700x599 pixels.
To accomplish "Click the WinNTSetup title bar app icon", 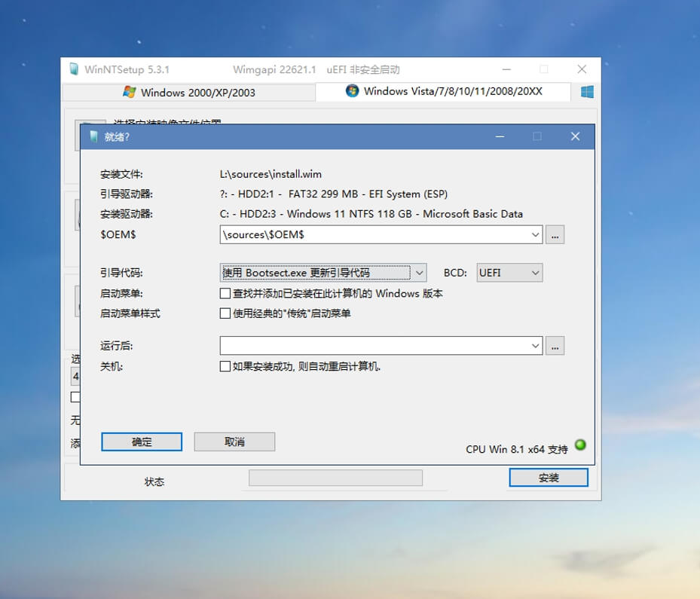I will pos(74,69).
